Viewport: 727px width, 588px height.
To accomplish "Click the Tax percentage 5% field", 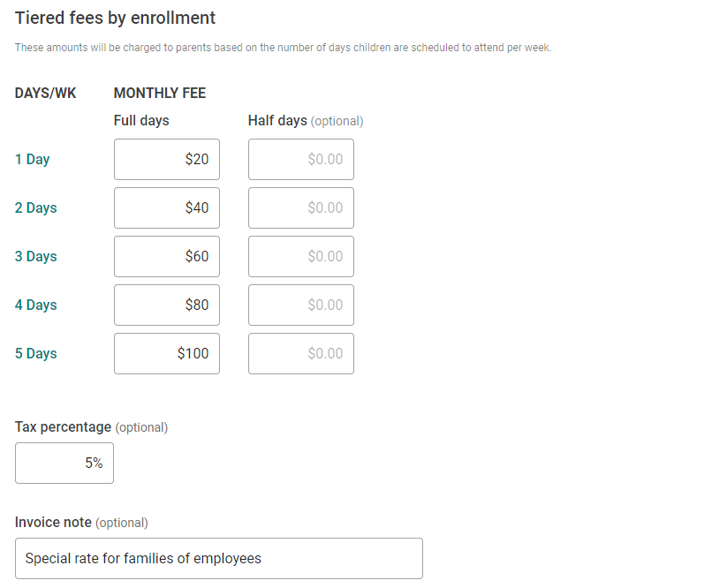I will point(64,463).
